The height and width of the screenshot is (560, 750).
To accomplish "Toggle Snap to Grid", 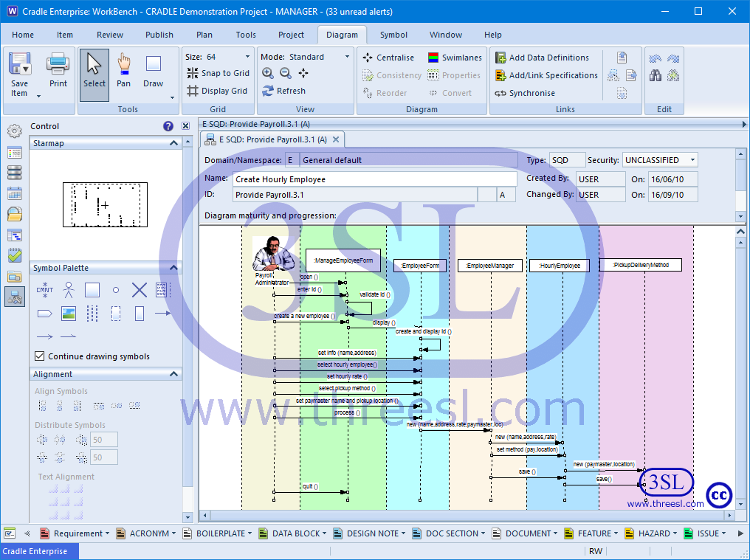I will tap(218, 73).
